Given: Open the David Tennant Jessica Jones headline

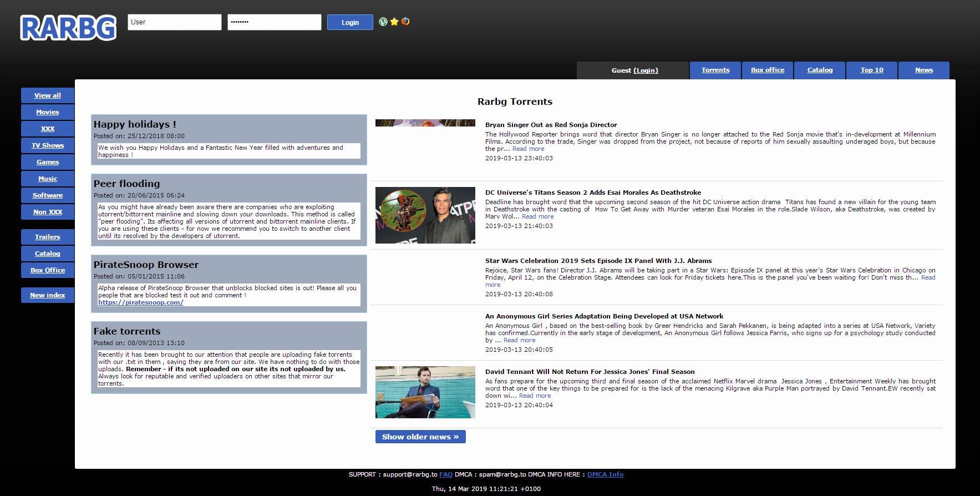Looking at the screenshot, I should [590, 372].
